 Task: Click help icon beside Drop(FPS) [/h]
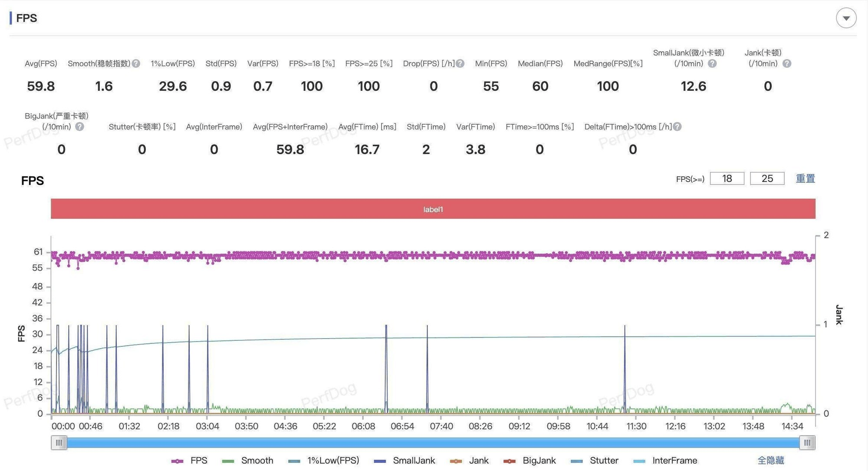(460, 64)
